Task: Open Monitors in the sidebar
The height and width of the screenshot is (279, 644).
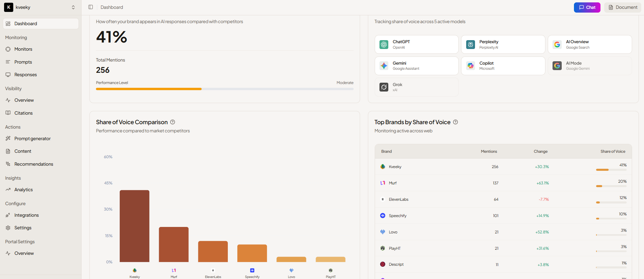Action: (x=23, y=49)
